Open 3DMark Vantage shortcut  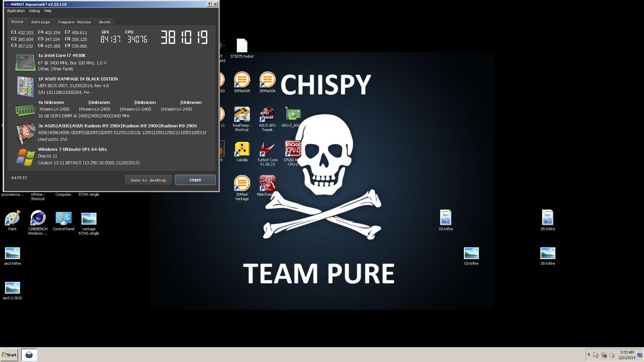[x=242, y=188]
